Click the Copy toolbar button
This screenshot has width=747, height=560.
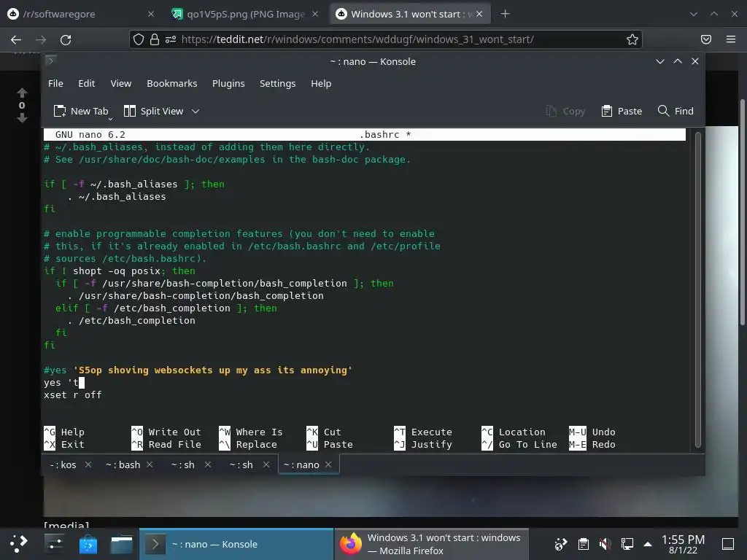[x=565, y=111]
